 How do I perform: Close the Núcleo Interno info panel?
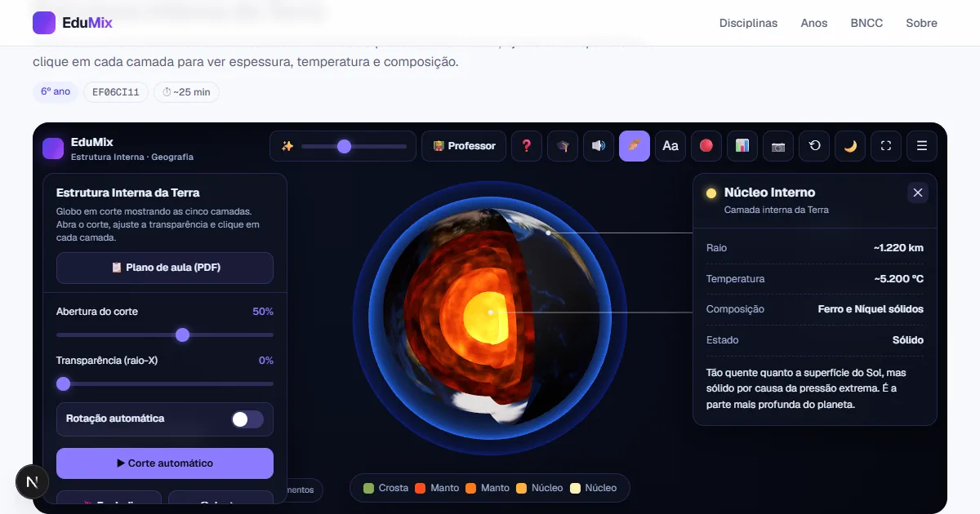[918, 193]
